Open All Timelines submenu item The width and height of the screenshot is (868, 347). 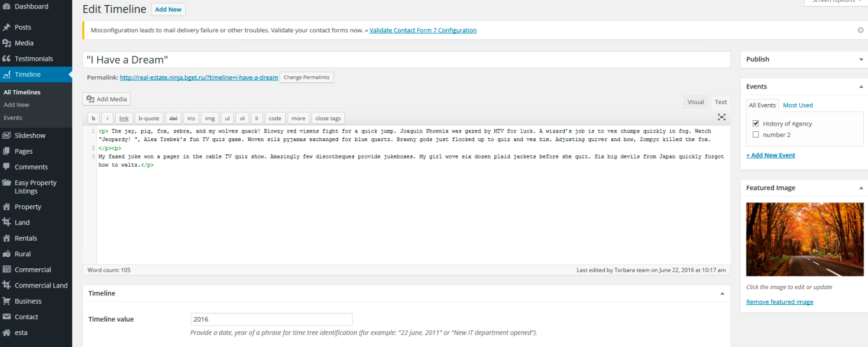[x=22, y=92]
